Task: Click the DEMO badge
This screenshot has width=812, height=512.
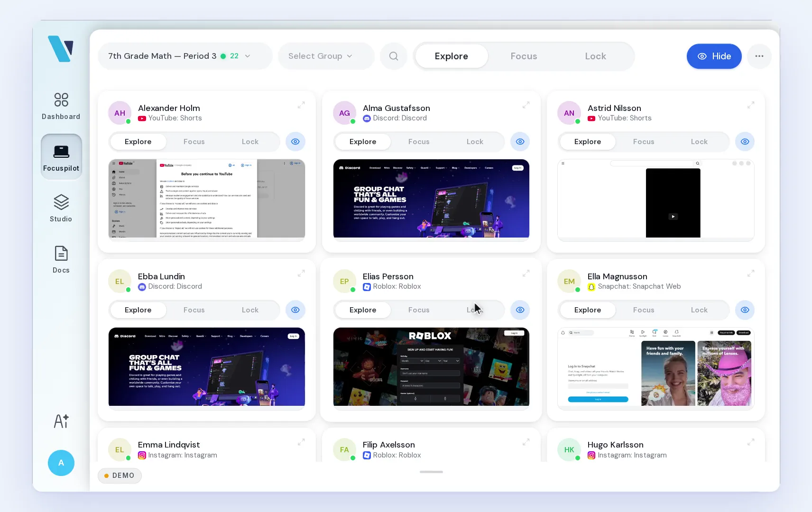Action: [120, 475]
